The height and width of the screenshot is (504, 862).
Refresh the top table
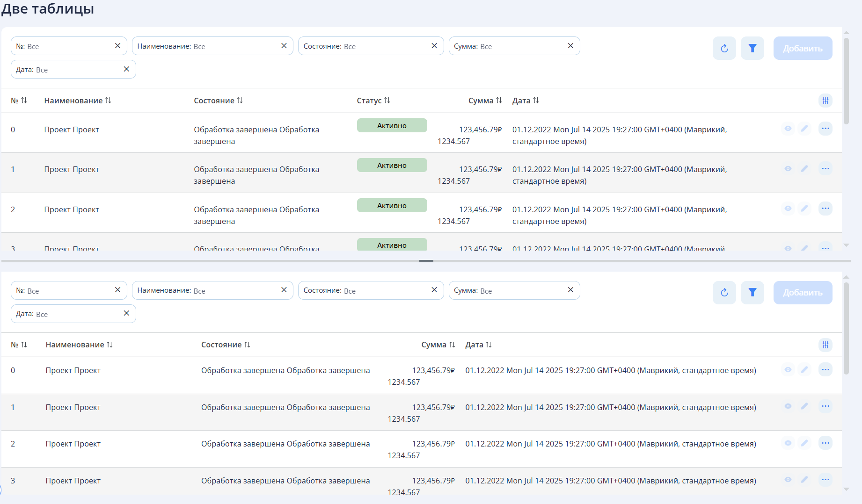click(724, 48)
